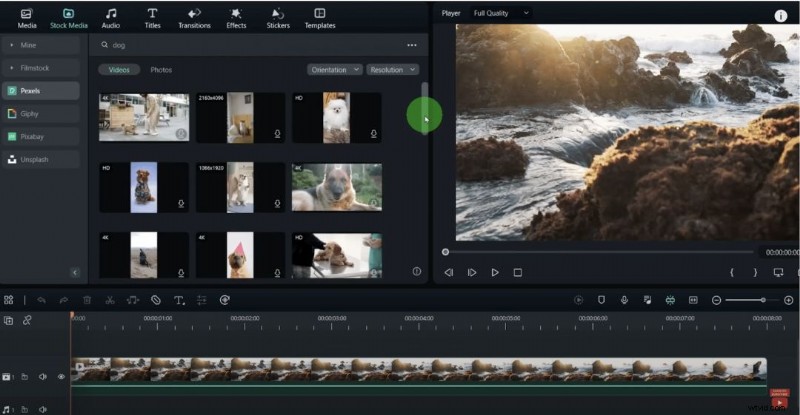Redo the last action

tap(64, 300)
